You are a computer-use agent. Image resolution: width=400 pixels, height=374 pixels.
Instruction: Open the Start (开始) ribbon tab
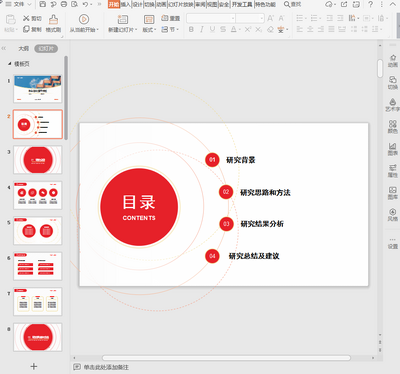click(114, 4)
